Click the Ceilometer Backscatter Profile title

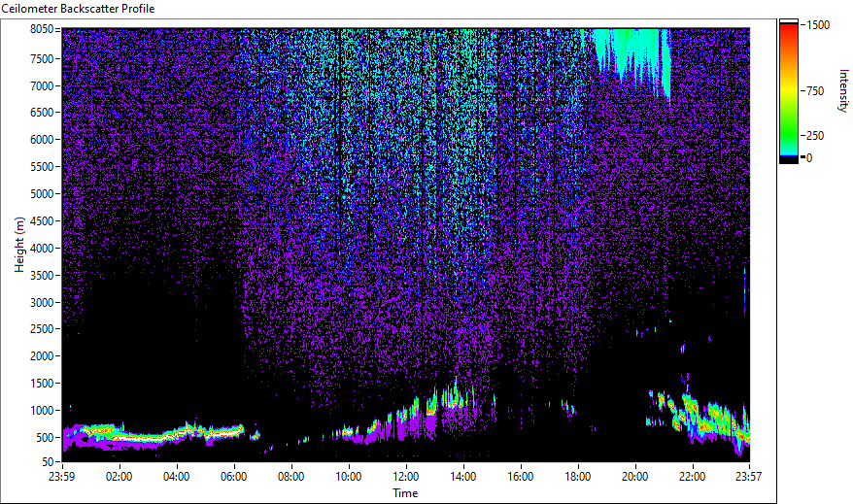point(78,9)
